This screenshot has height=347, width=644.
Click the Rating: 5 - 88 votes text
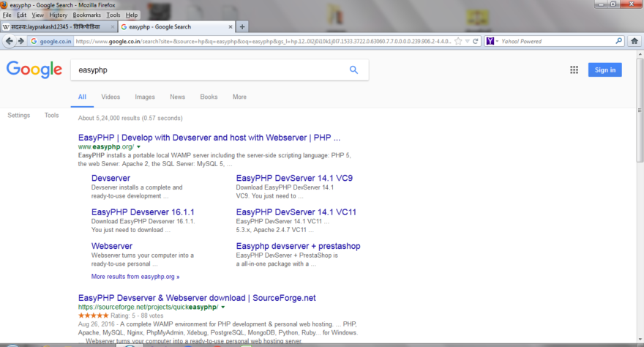(x=137, y=316)
